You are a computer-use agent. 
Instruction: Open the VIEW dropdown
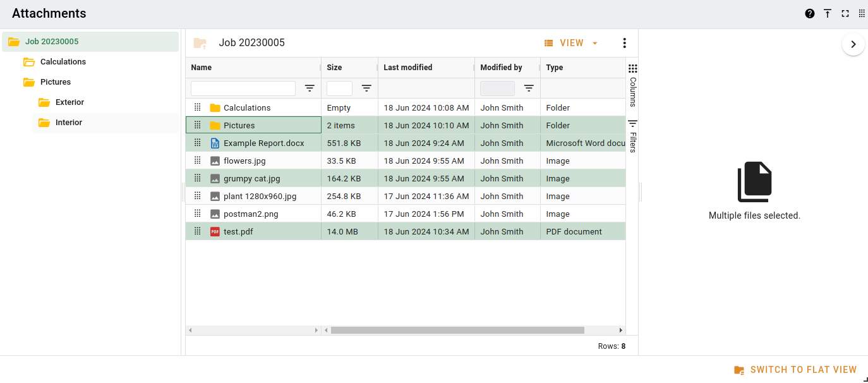coord(569,42)
